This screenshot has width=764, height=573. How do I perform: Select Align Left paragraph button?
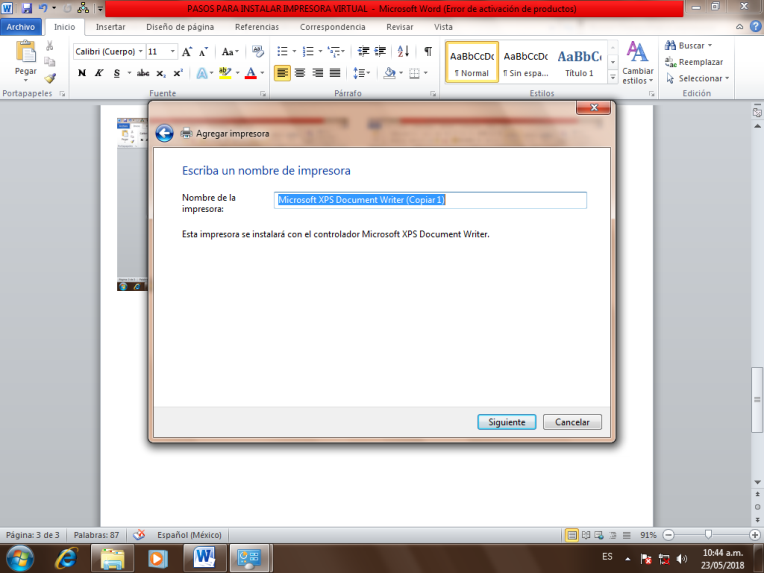282,73
